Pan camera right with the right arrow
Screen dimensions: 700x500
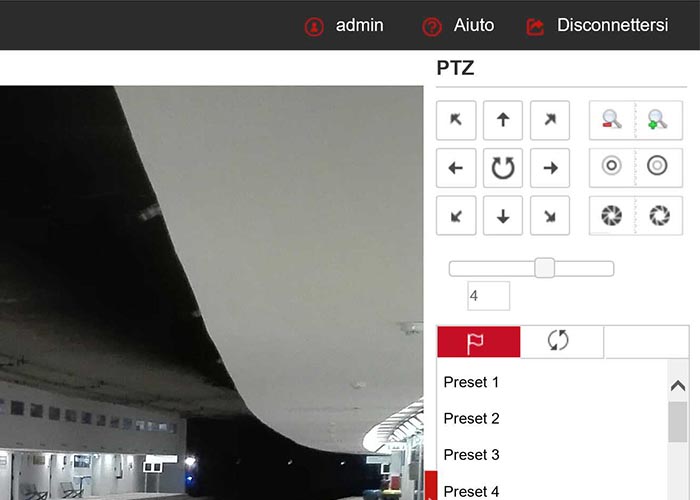click(550, 168)
